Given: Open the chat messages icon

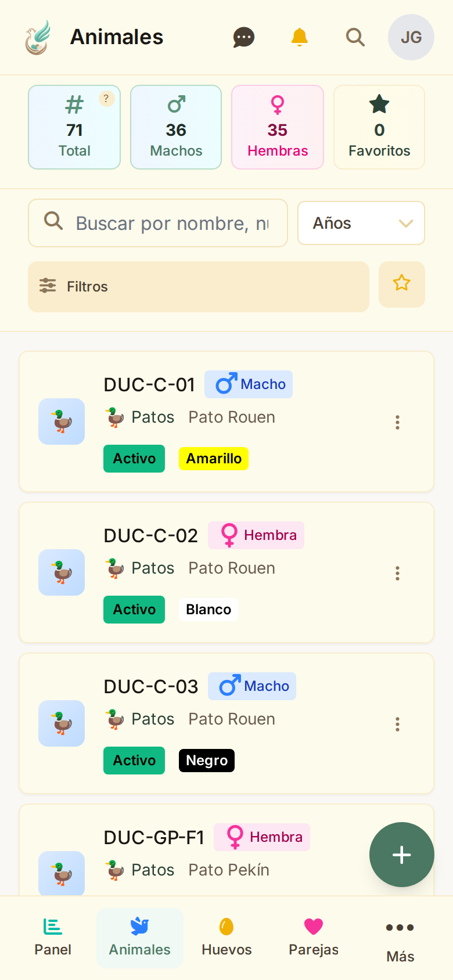Looking at the screenshot, I should (x=243, y=37).
